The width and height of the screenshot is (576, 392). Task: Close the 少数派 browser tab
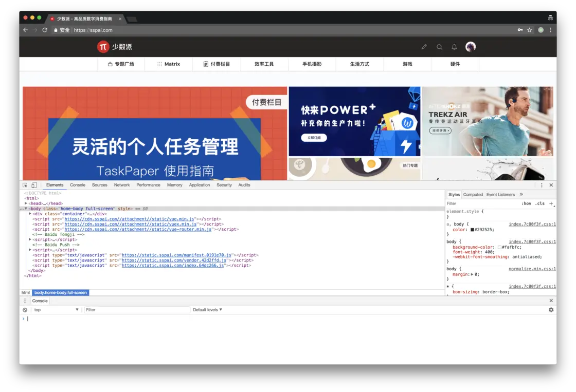point(120,18)
